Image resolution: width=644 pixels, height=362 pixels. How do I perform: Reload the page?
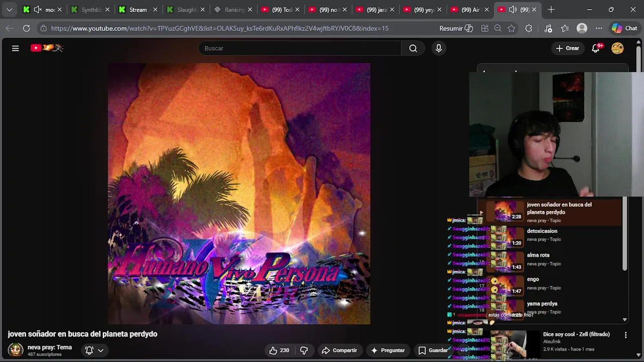pyautogui.click(x=26, y=28)
